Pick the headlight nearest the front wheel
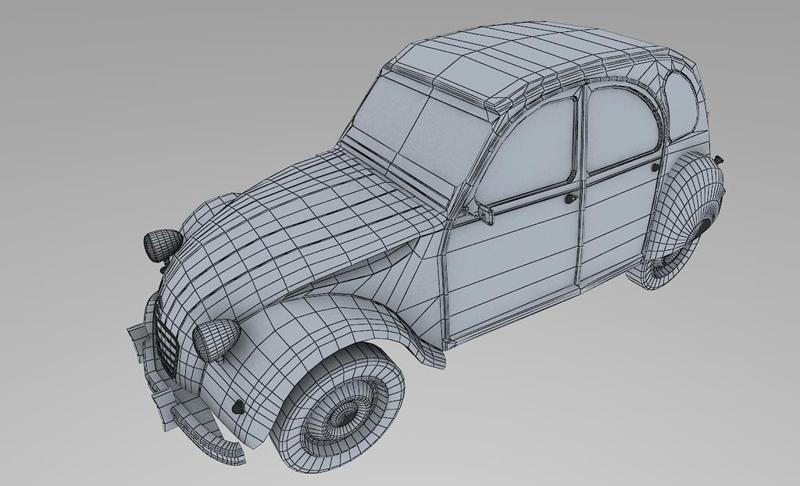The image size is (800, 486). click(216, 341)
